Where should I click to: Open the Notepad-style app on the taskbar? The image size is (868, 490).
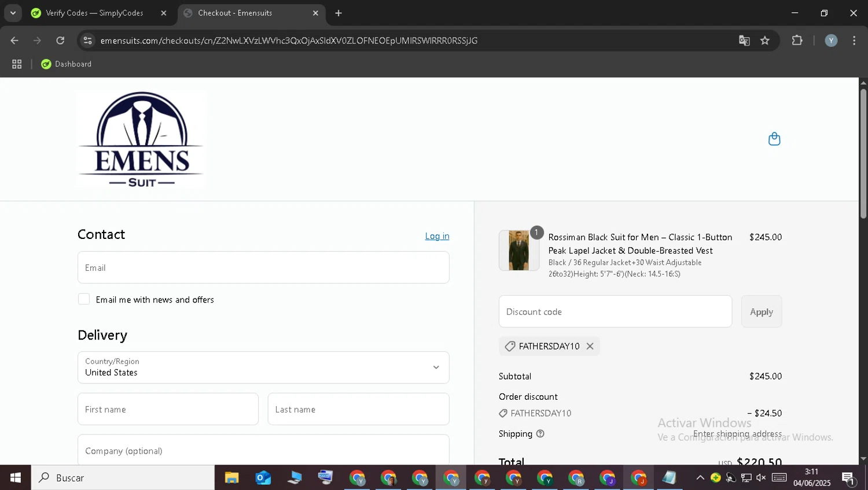coord(670,478)
